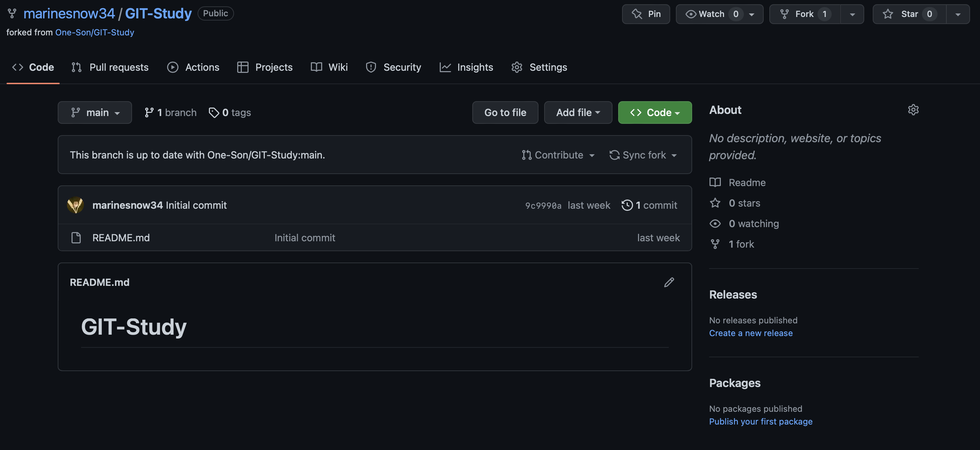The image size is (980, 450).
Task: Click Publish your first package link
Action: point(760,421)
